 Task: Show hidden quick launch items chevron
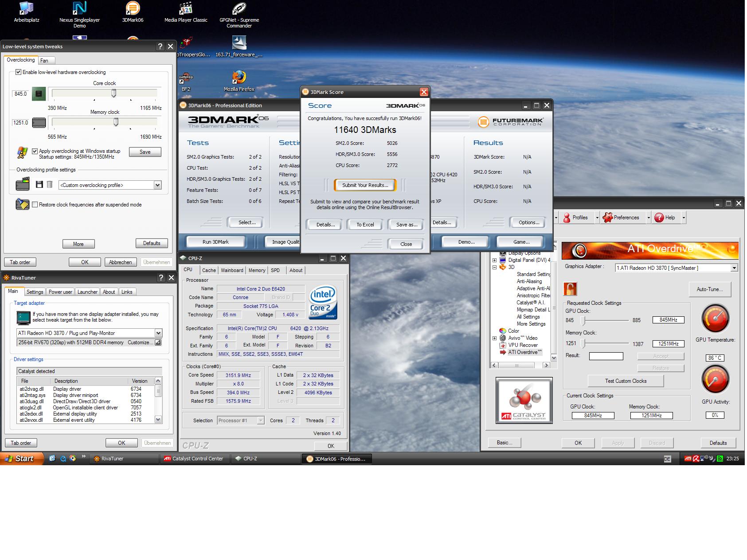click(83, 457)
